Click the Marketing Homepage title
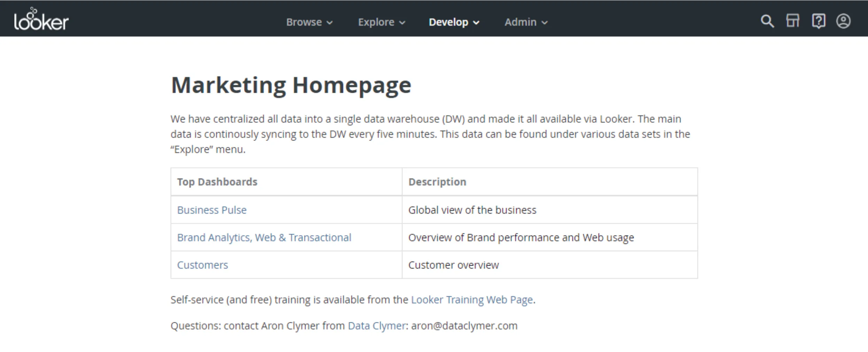This screenshot has height=352, width=868. [x=291, y=84]
